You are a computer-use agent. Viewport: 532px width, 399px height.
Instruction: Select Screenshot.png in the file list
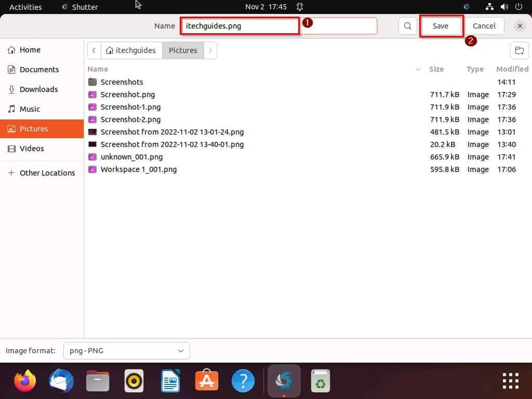coord(128,95)
